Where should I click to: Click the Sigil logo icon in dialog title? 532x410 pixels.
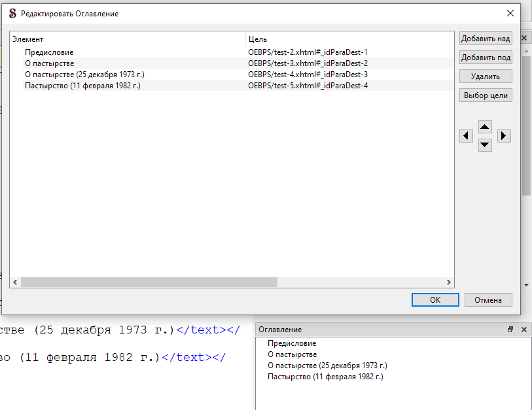(x=12, y=14)
